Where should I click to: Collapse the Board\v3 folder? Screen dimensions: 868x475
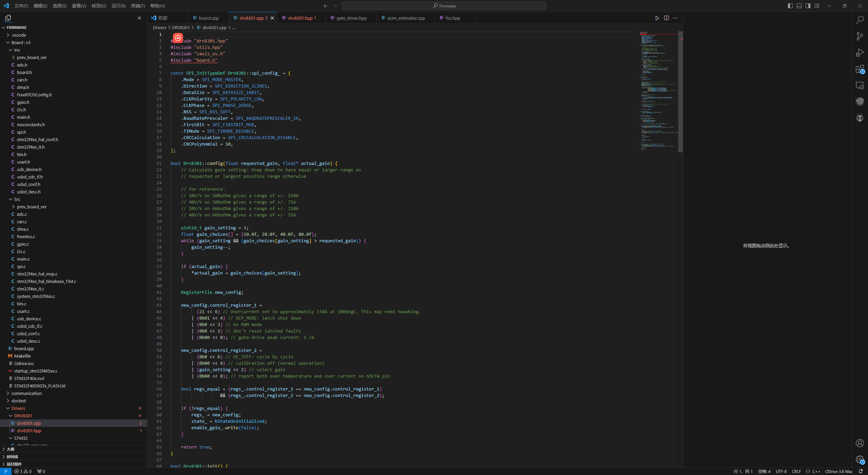(74, 42)
